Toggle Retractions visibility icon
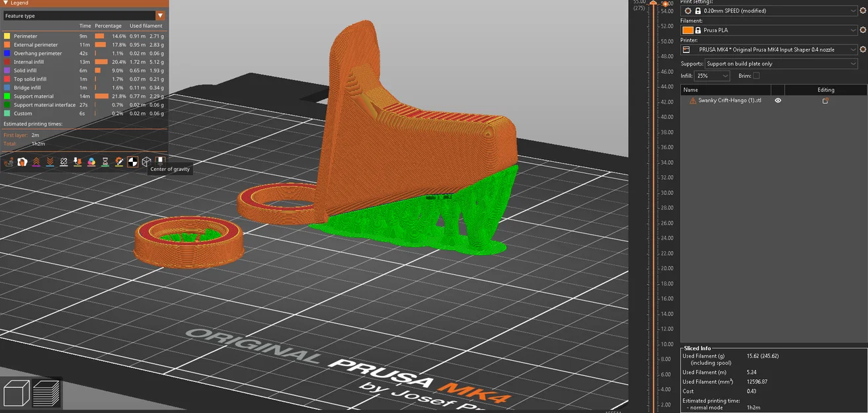Screen dimensions: 868x413 [36, 162]
